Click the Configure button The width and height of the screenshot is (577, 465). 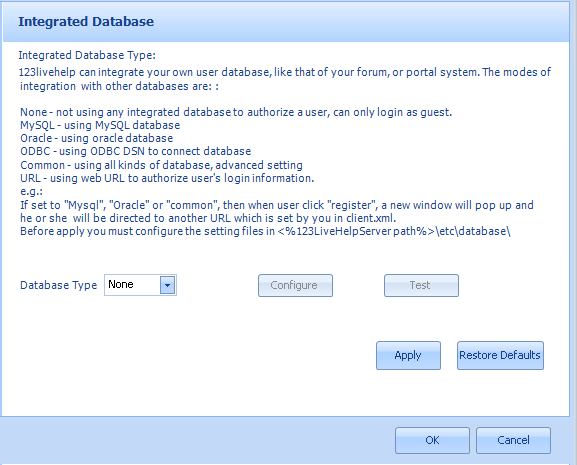295,285
